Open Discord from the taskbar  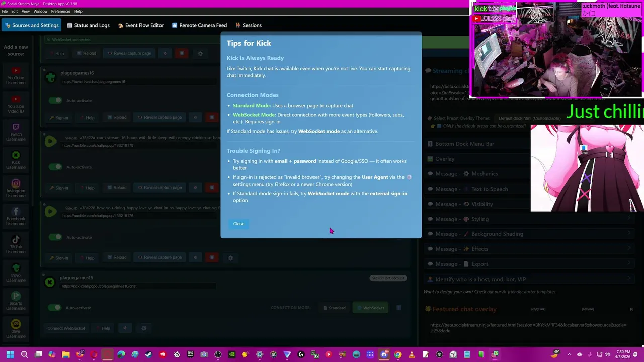click(384, 354)
